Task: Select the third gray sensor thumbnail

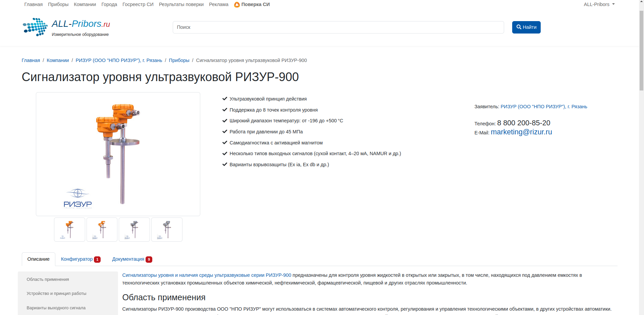Action: tap(134, 230)
